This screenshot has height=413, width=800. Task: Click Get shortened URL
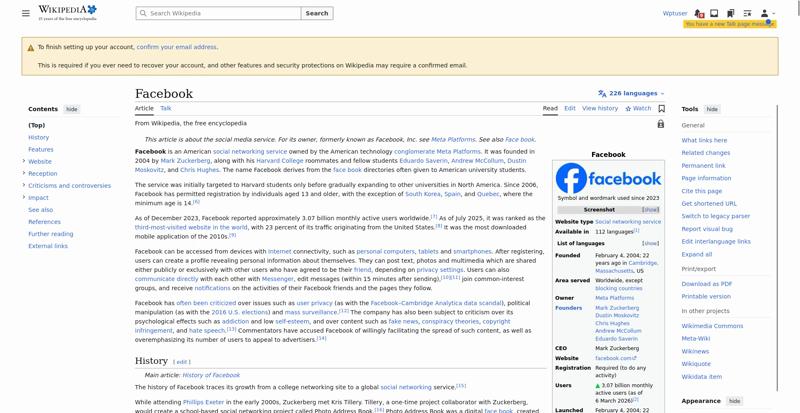[x=709, y=204]
